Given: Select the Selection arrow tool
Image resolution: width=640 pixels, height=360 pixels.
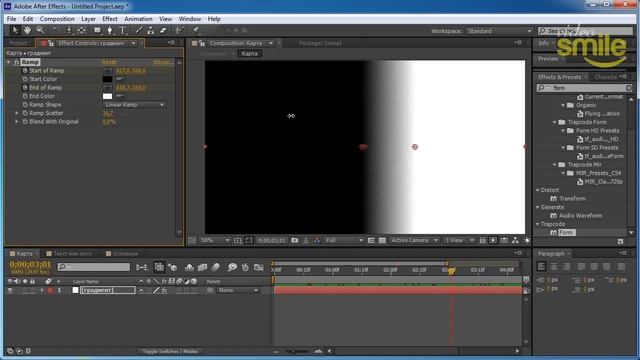Looking at the screenshot, I should (x=15, y=30).
